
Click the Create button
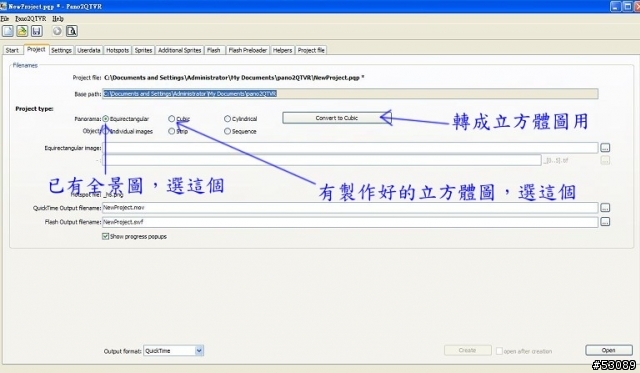coord(467,351)
